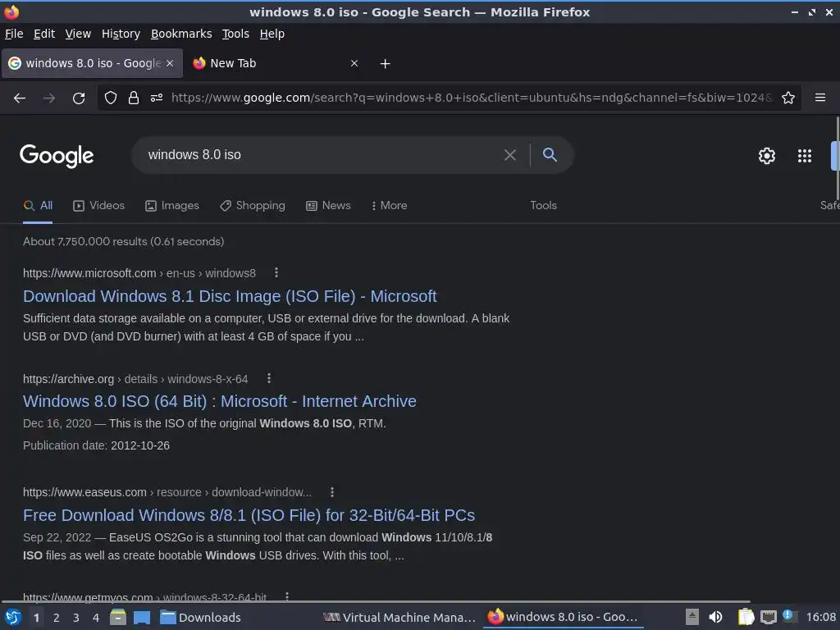
Task: Click the forward navigation arrow
Action: pos(49,98)
